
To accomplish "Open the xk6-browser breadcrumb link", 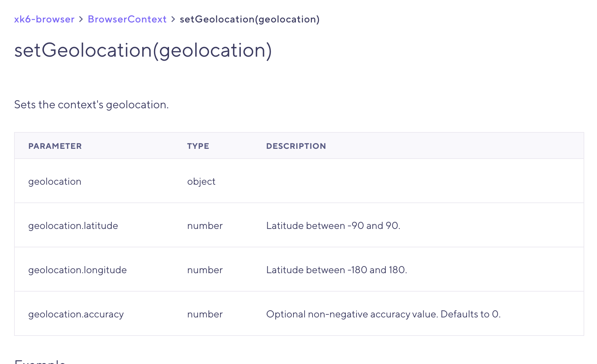I will 44,19.
